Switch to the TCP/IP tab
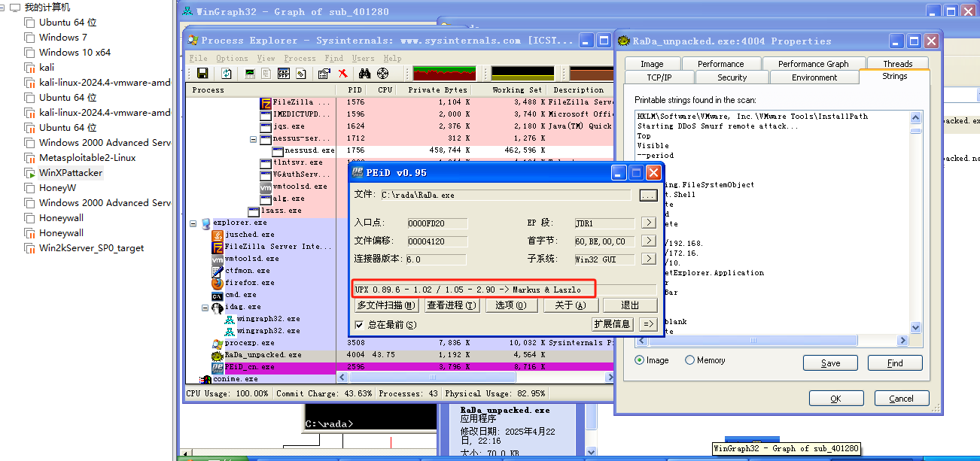This screenshot has width=980, height=461. click(659, 77)
